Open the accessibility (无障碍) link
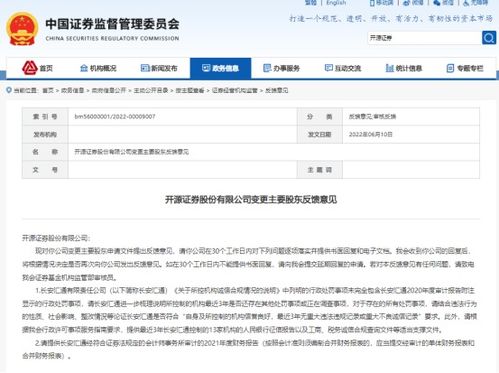 coord(476,3)
